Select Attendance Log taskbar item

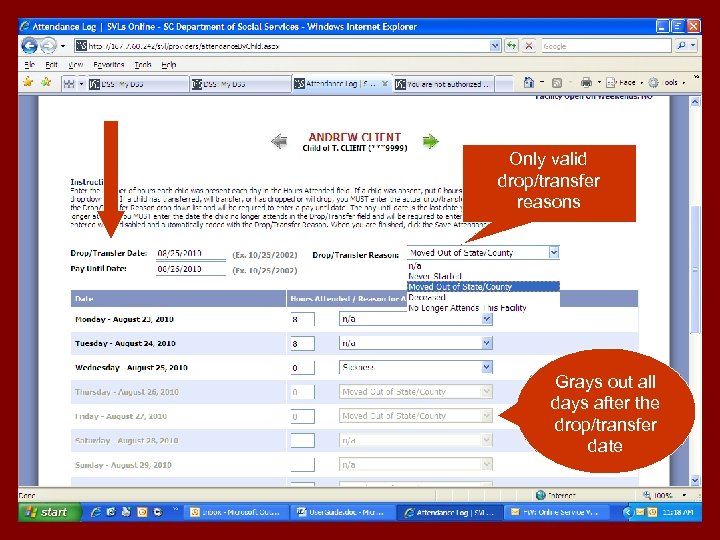pyautogui.click(x=449, y=512)
